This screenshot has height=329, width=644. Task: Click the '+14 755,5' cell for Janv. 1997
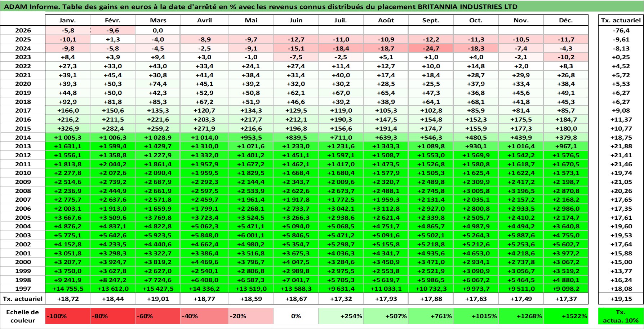[68, 289]
